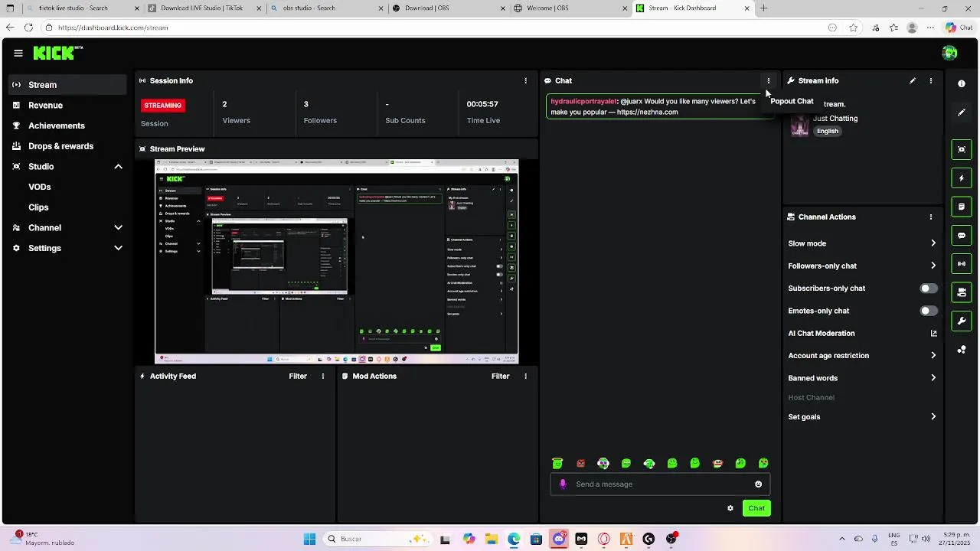Screen dimensions: 980x551
Task: Open the nezhna.com link in chat
Action: [647, 112]
